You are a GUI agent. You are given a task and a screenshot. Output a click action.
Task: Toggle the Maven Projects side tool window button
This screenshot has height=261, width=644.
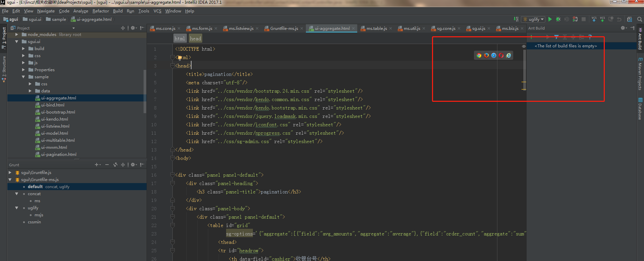[640, 74]
